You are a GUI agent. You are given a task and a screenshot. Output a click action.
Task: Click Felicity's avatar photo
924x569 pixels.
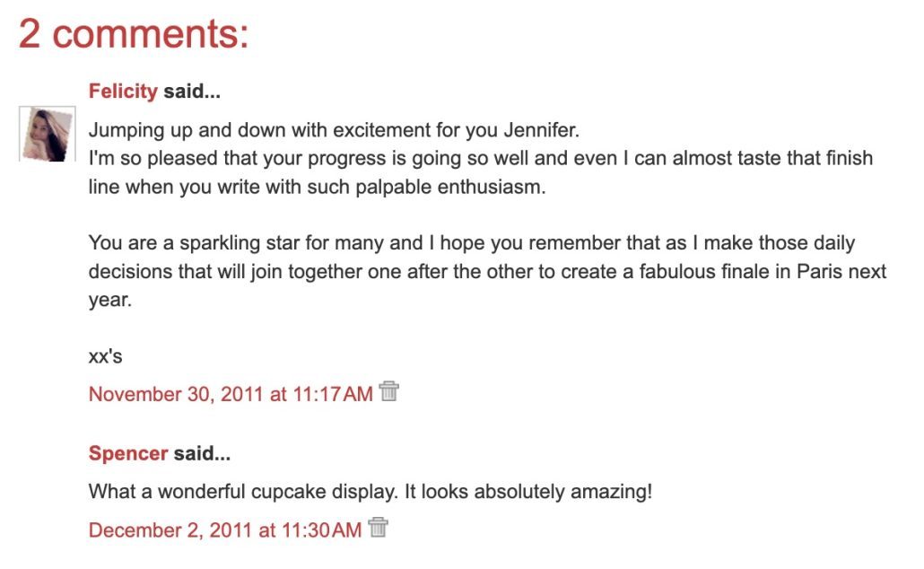(x=47, y=135)
